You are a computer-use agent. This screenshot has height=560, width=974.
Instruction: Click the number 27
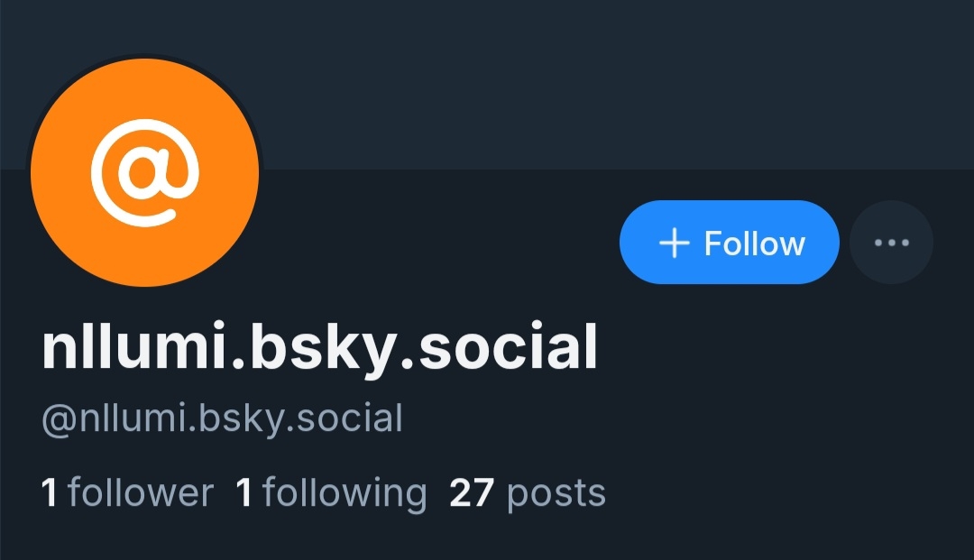point(472,493)
